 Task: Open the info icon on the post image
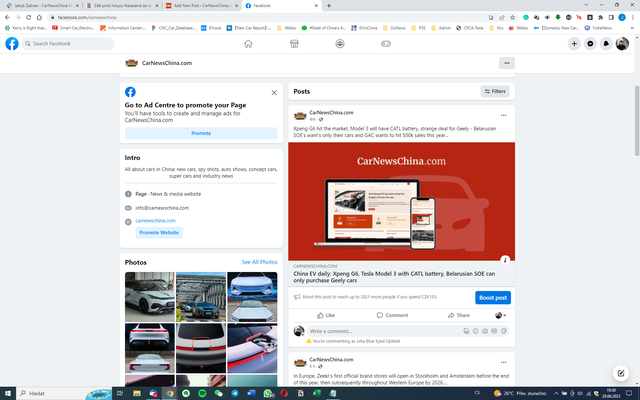[505, 260]
